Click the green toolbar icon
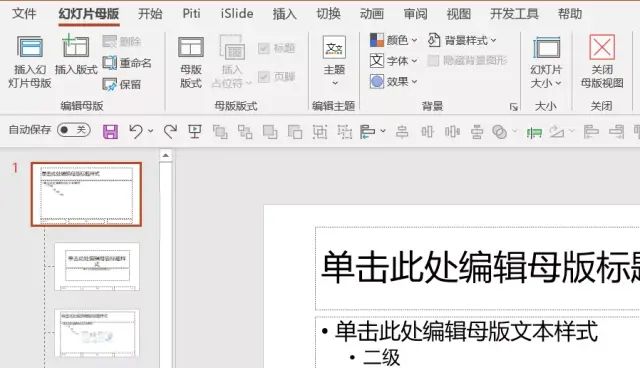The height and width of the screenshot is (368, 640). (x=534, y=132)
